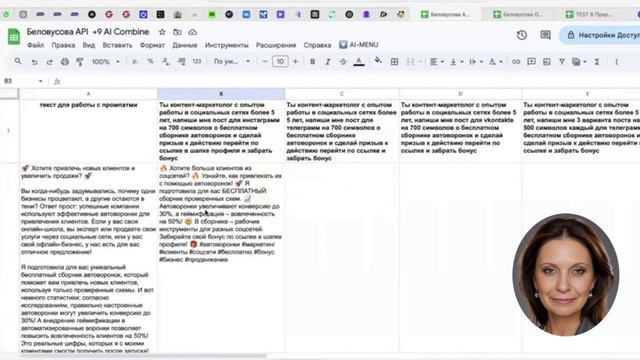Open the Расширения menu
The image size is (640, 360).
pos(276,45)
